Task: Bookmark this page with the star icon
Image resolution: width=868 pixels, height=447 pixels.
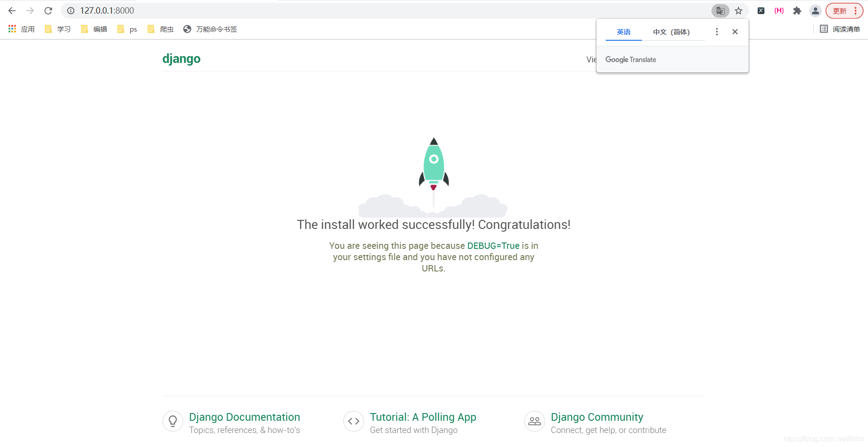Action: pos(739,11)
